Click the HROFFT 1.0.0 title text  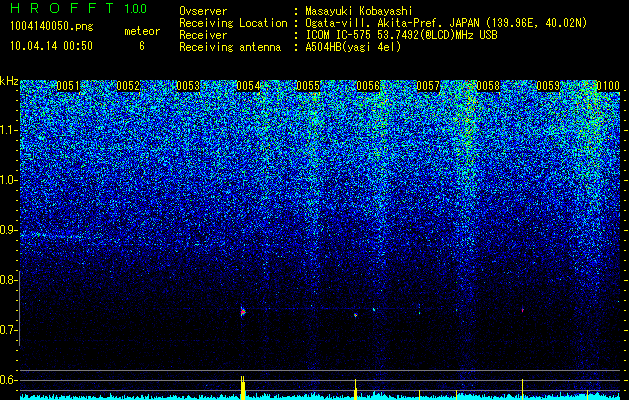pos(79,8)
